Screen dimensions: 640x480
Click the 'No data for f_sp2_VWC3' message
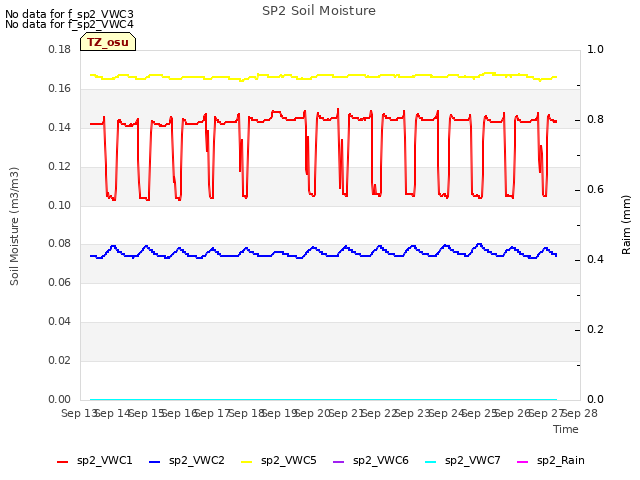(69, 14)
